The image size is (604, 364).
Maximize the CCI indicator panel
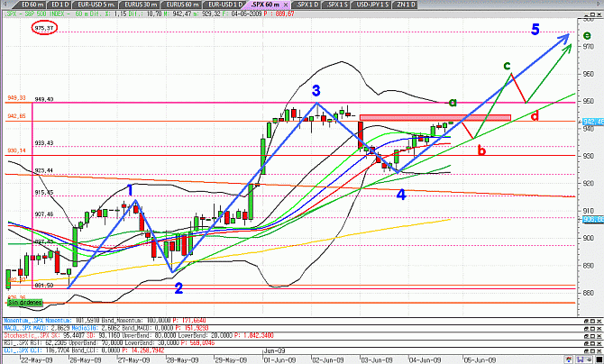592,350
